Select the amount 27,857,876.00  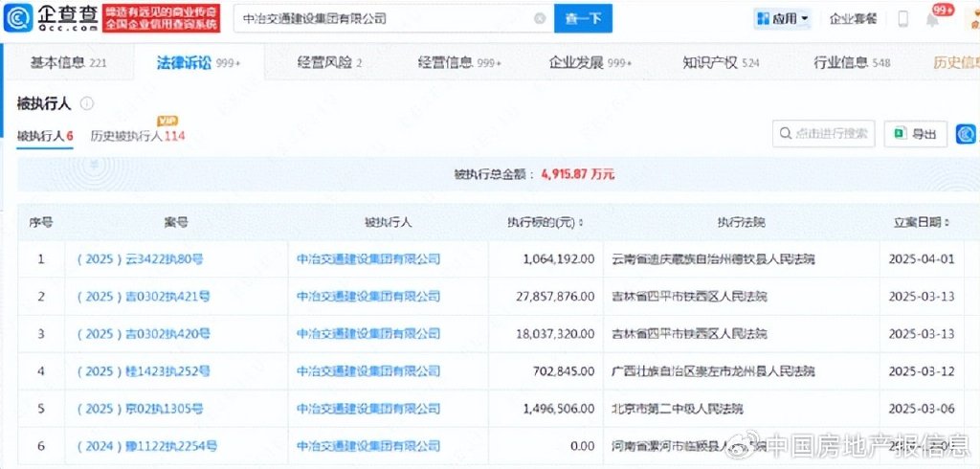pyautogui.click(x=556, y=297)
